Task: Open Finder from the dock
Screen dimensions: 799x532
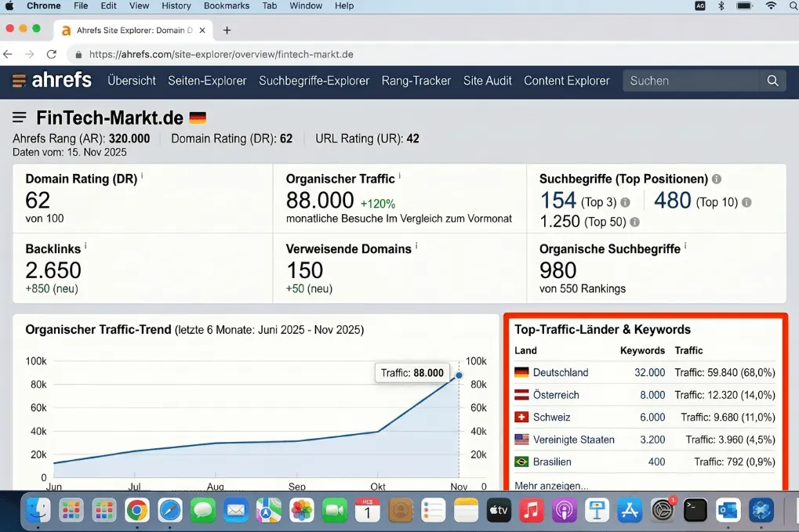Action: pos(38,510)
